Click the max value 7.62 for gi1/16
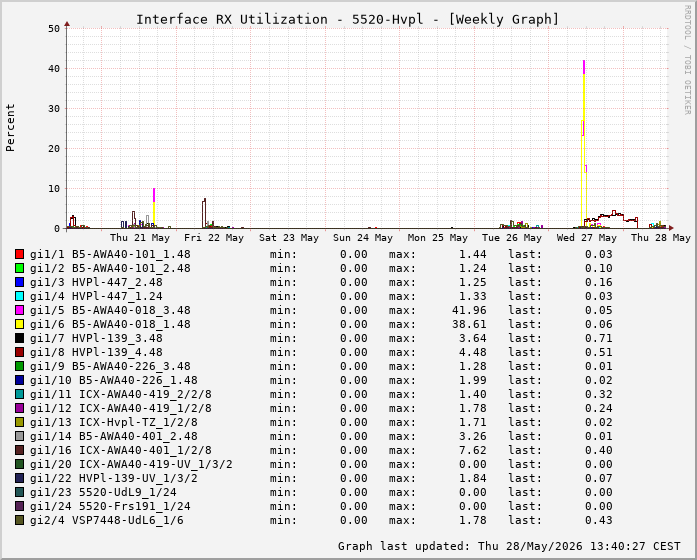 click(x=473, y=450)
